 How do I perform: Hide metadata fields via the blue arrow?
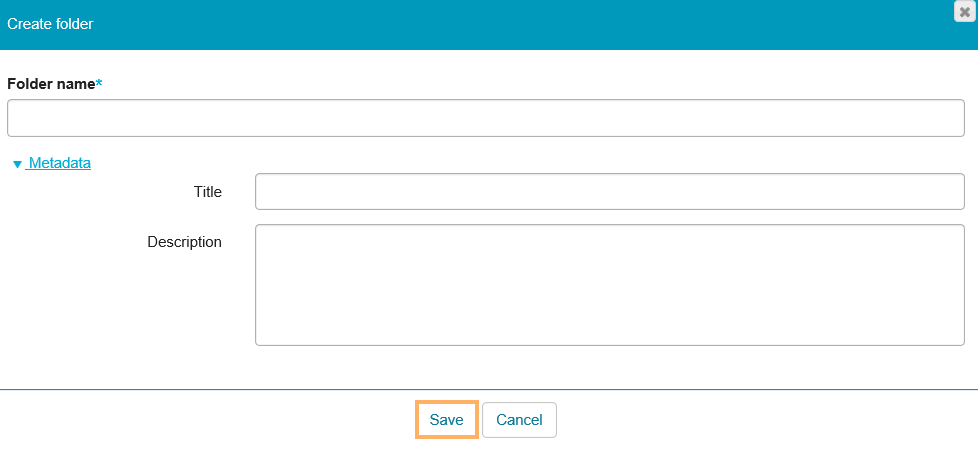[x=17, y=164]
